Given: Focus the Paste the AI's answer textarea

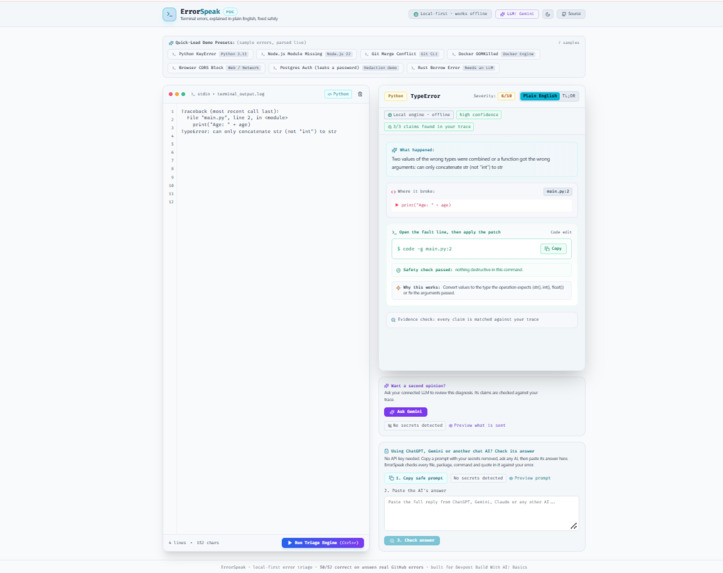Looking at the screenshot, I should 481,513.
